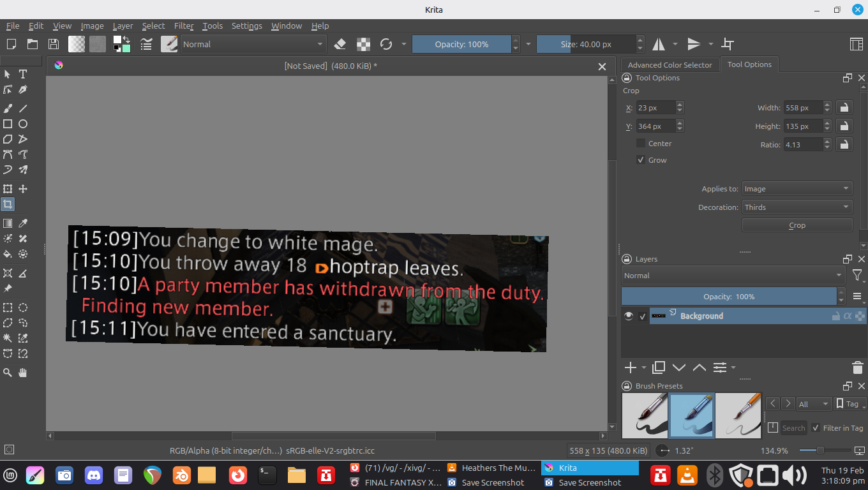868x490 pixels.
Task: Open the layer blending mode dropdown
Action: 733,276
